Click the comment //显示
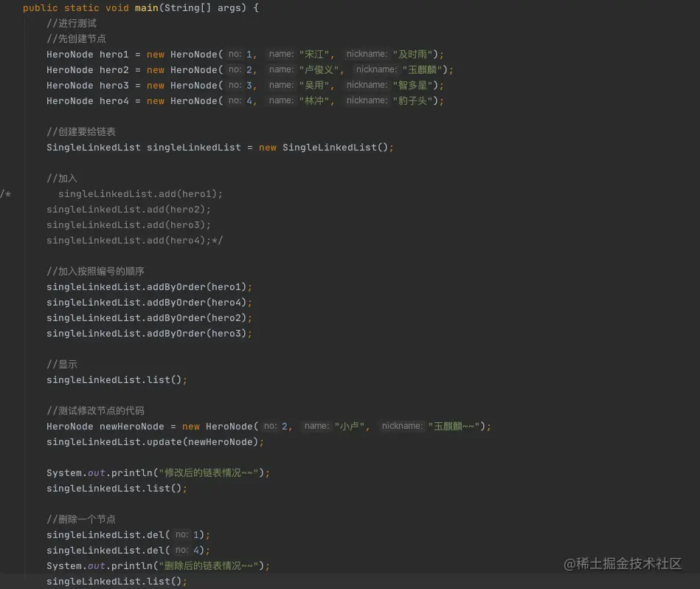The height and width of the screenshot is (589, 700). click(62, 365)
